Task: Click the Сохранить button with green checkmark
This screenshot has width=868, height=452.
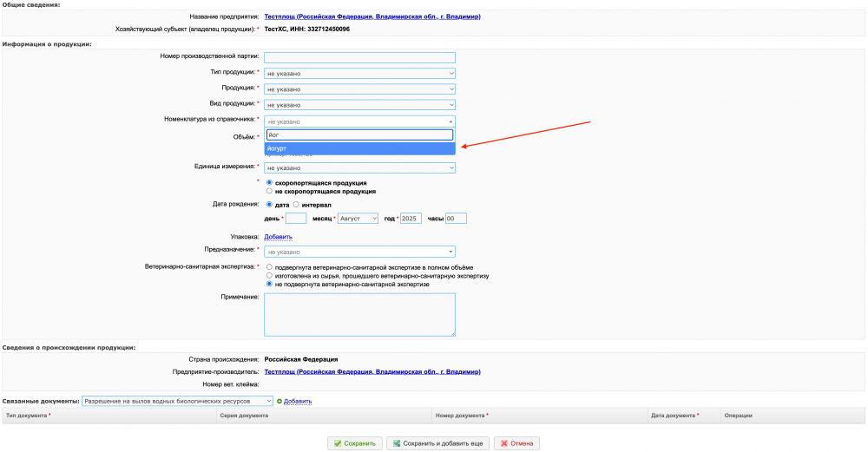Action: 354,443
